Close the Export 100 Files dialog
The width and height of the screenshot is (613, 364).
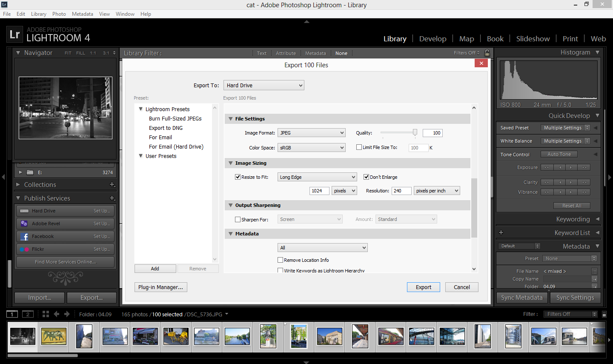481,63
